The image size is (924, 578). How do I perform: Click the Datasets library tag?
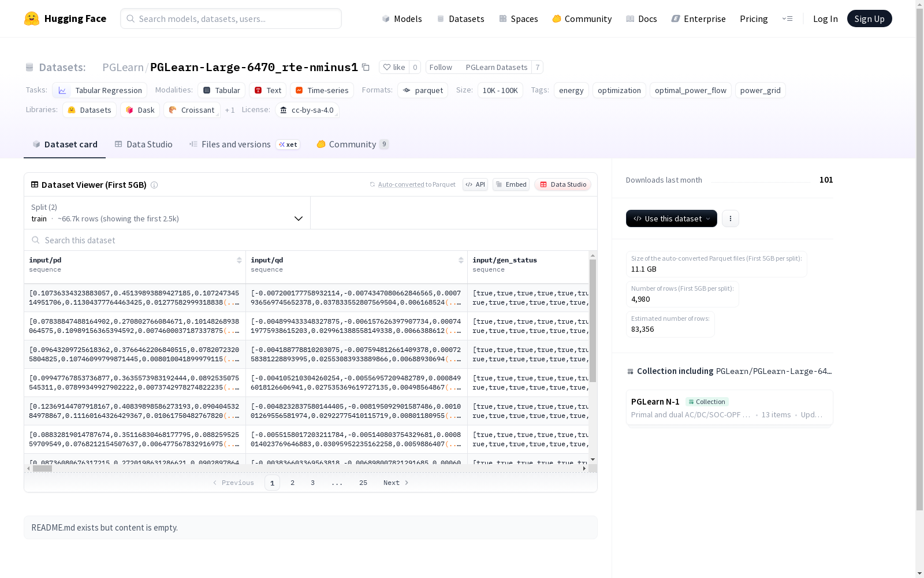pos(90,110)
